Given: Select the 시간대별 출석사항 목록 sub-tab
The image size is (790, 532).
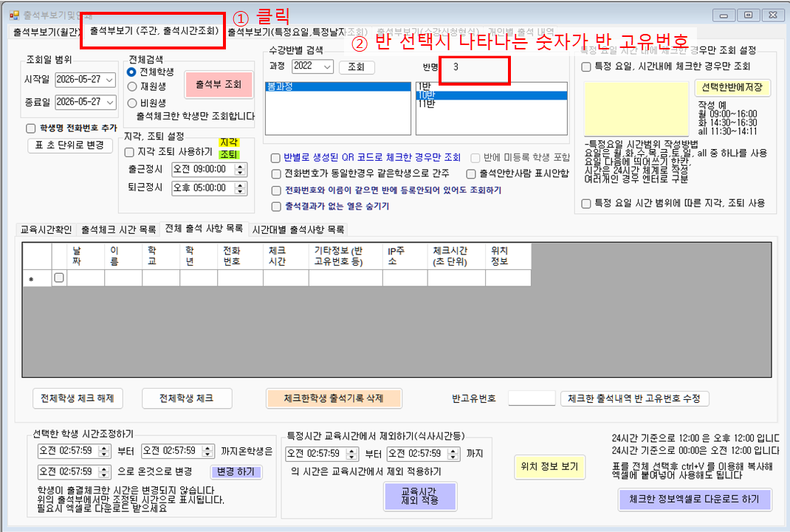Looking at the screenshot, I should click(298, 229).
